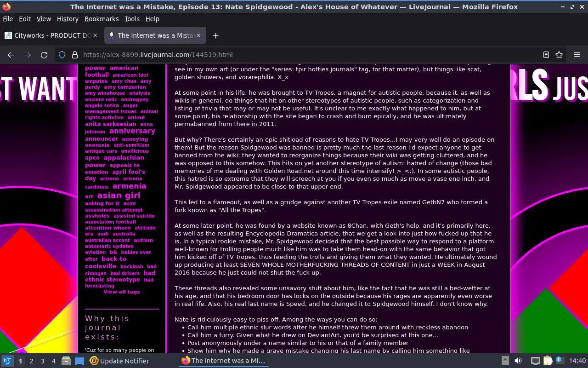
Task: Open a new tab with the plus button
Action: 215,35
